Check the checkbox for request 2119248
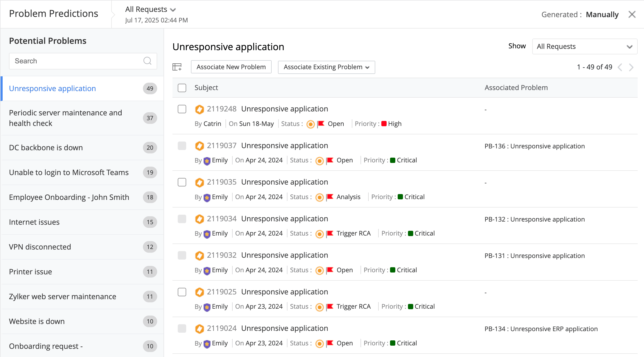This screenshot has width=644, height=357. pyautogui.click(x=182, y=109)
